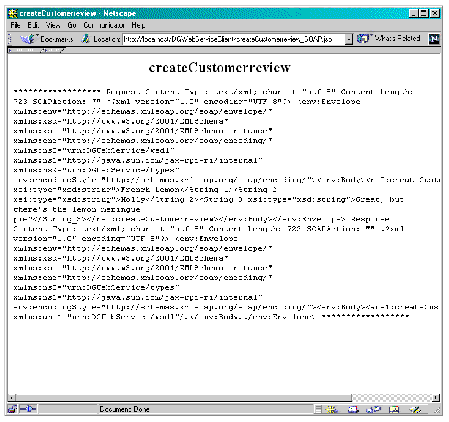The image size is (449, 422).
Task: Open the Composer component bar icon
Action: (415, 409)
